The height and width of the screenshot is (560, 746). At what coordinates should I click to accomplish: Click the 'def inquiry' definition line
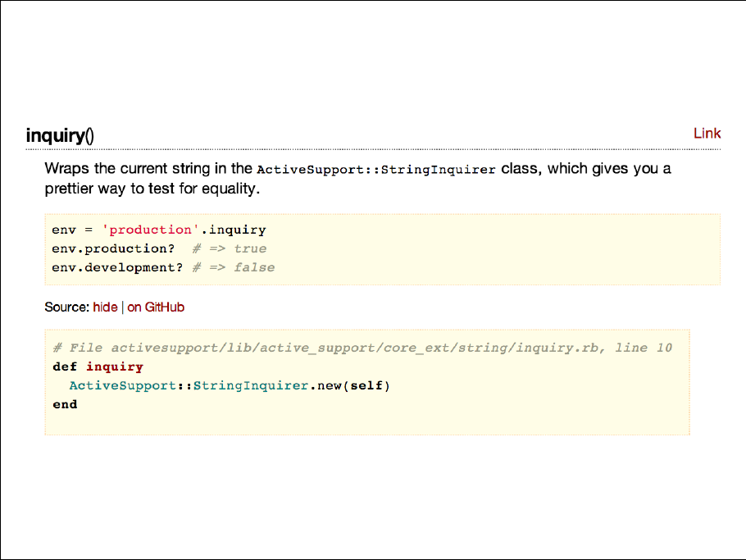(98, 367)
